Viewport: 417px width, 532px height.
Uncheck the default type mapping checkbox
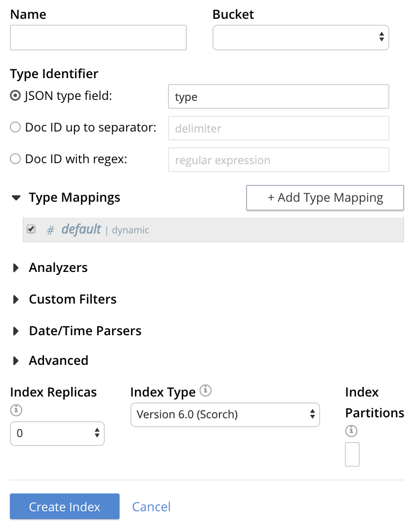pyautogui.click(x=31, y=229)
